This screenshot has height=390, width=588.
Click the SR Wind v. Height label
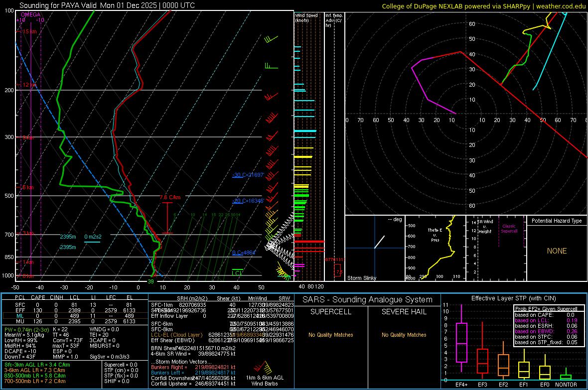pos(485,227)
